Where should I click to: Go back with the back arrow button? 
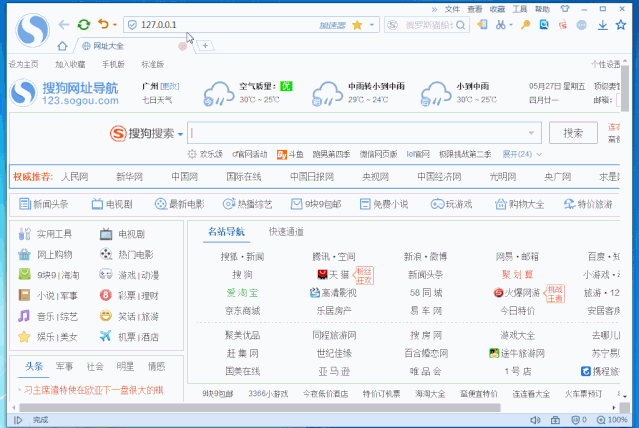[64, 25]
